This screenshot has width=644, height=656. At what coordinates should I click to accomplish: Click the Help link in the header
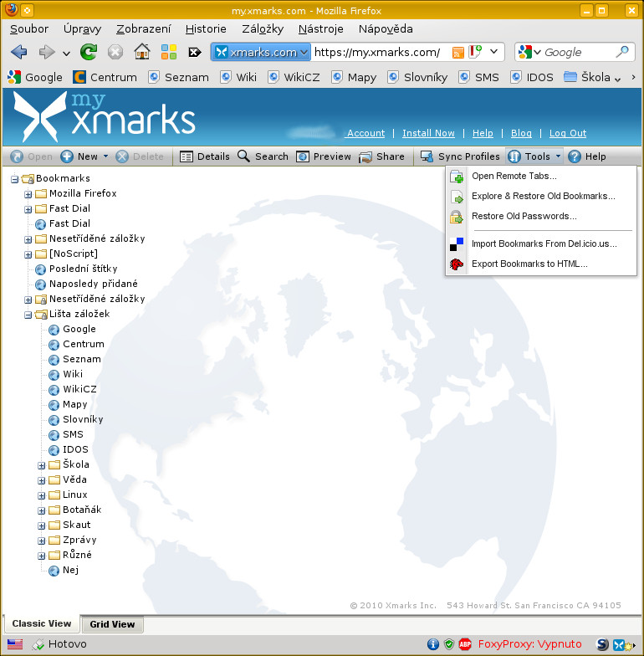(483, 133)
